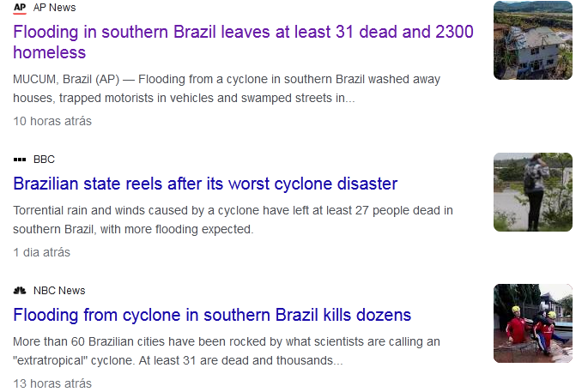Click the MUCUM, Brazil (AP) article snippet
This screenshot has height=392, width=588.
(227, 88)
